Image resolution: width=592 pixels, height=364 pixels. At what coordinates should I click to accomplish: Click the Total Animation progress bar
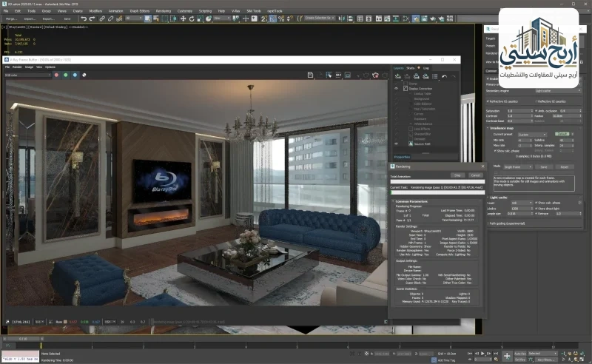click(437, 181)
